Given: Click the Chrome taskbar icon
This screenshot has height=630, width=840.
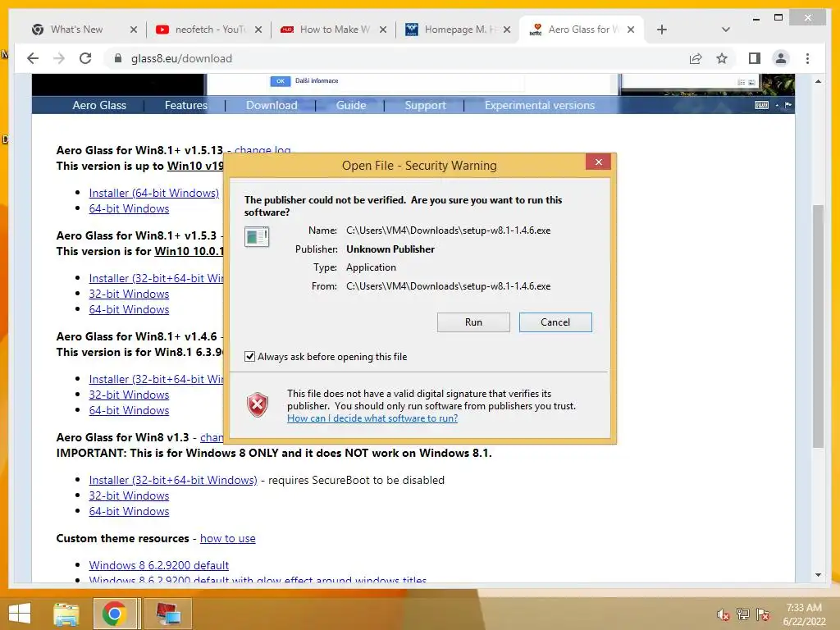Looking at the screenshot, I should click(115, 614).
